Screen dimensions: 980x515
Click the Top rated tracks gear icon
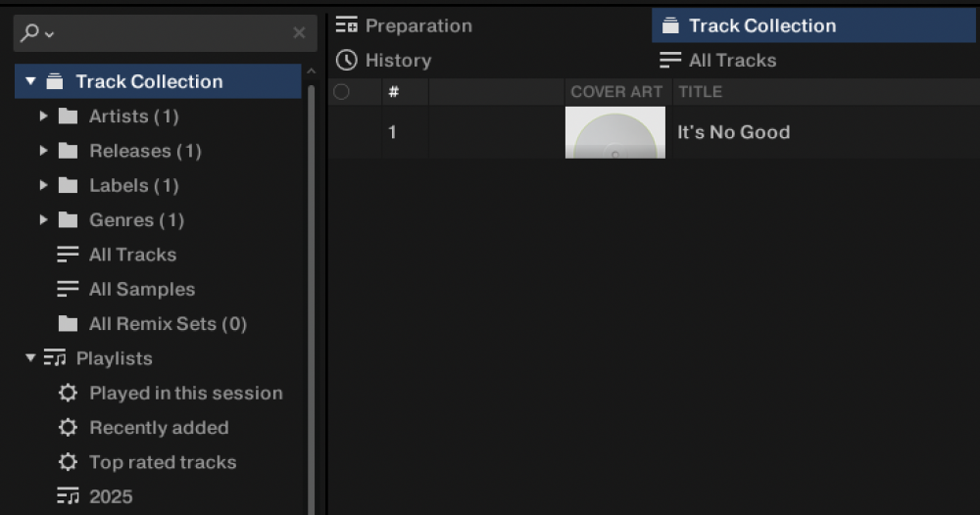68,463
